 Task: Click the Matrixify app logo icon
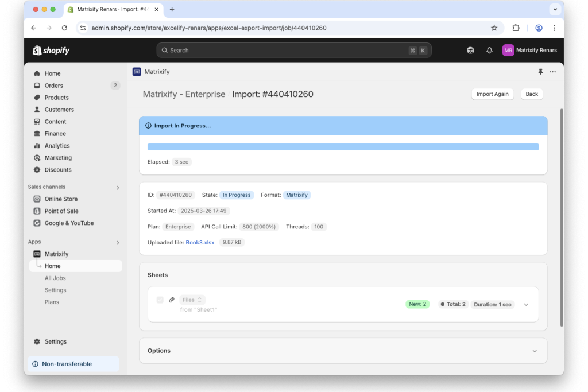click(x=137, y=72)
